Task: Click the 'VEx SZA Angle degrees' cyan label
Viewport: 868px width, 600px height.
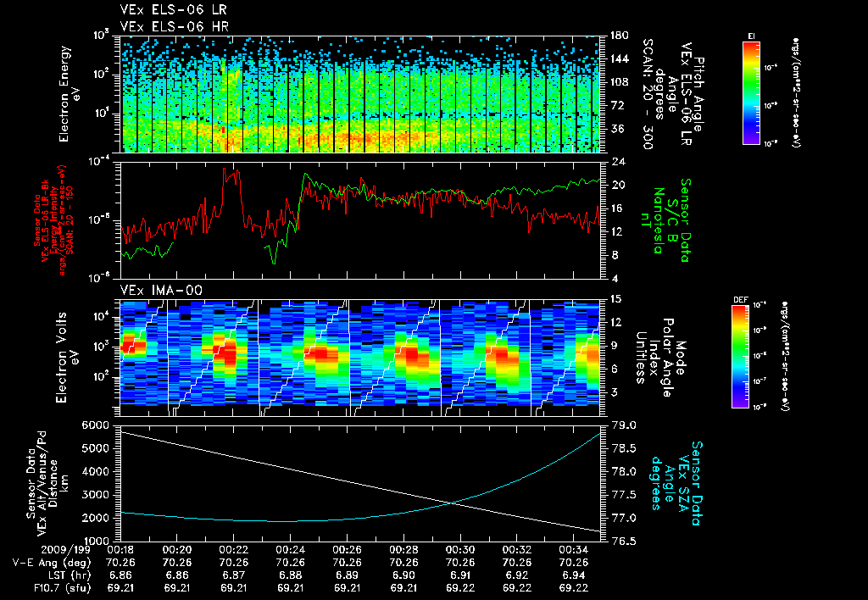Action: [x=669, y=483]
